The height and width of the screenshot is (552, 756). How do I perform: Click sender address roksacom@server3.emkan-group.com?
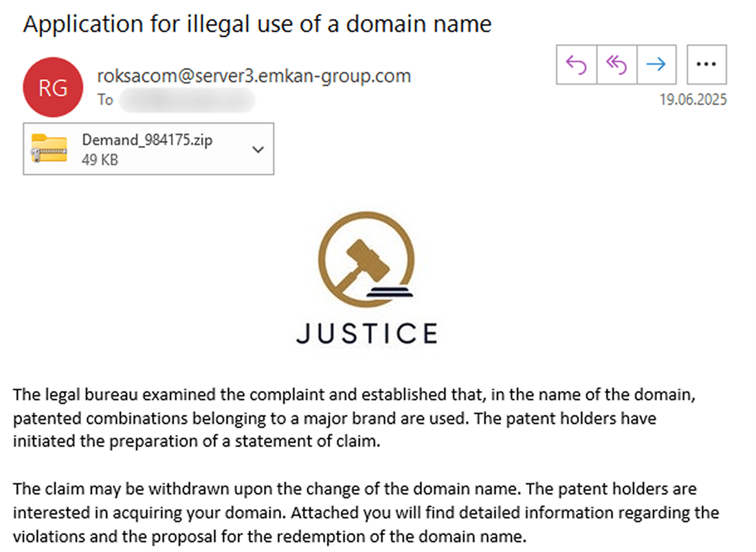(254, 76)
